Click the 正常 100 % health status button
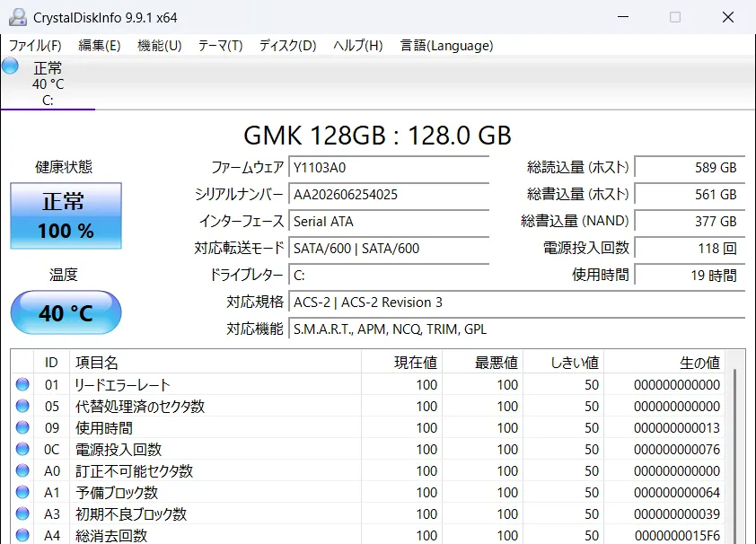 click(66, 215)
